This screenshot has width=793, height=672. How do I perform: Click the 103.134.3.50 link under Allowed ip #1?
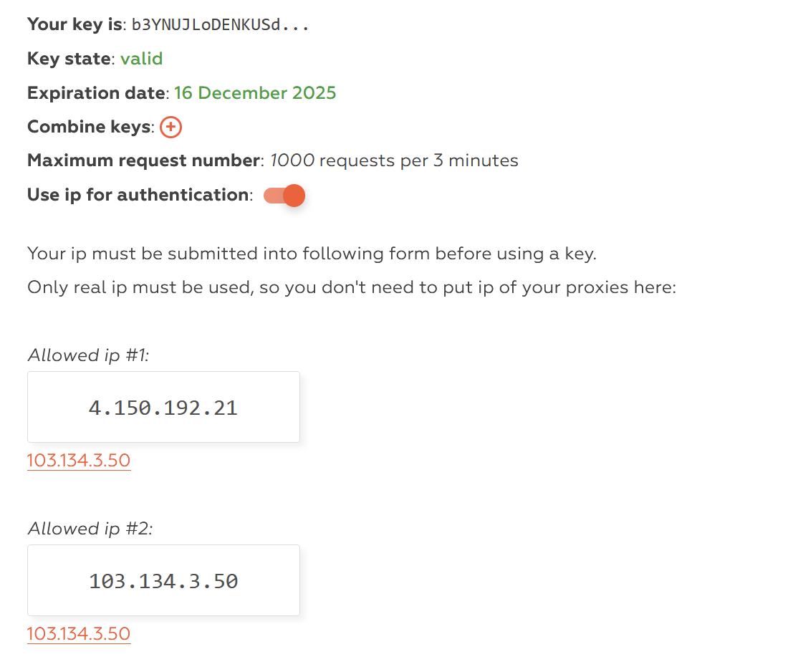pyautogui.click(x=79, y=460)
